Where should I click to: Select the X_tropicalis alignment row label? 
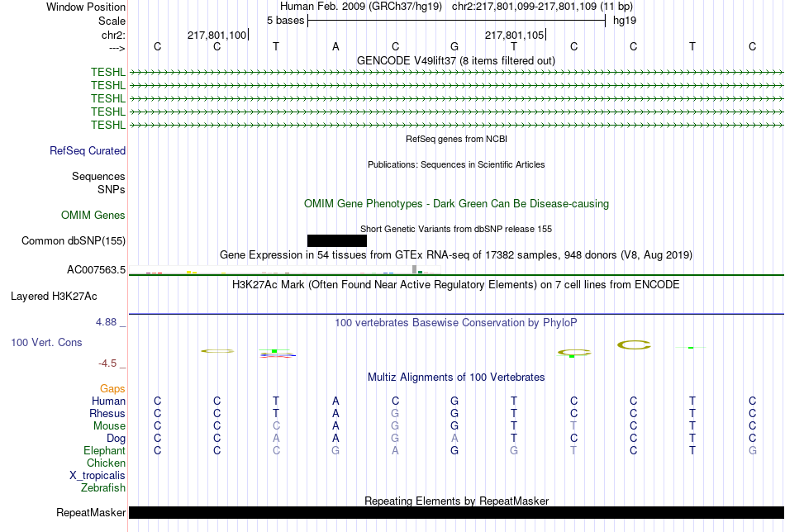coord(98,476)
